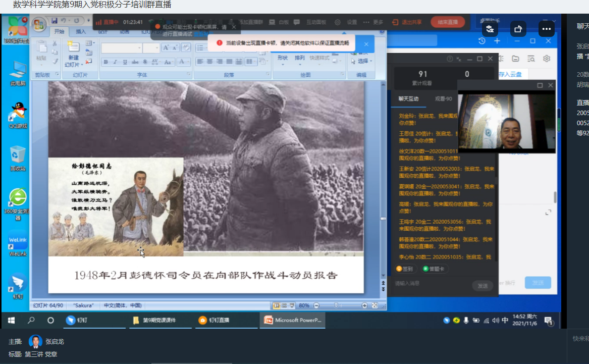The width and height of the screenshot is (589, 364).
Task: Open the 选择 select dropdown
Action: [362, 61]
